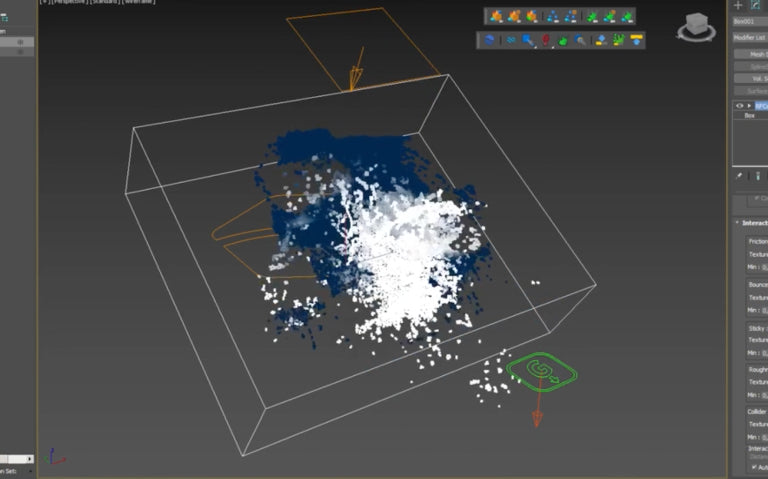Screen dimensions: 768x479
Task: Click the green emitter icon with blue badge
Action: coord(627,17)
